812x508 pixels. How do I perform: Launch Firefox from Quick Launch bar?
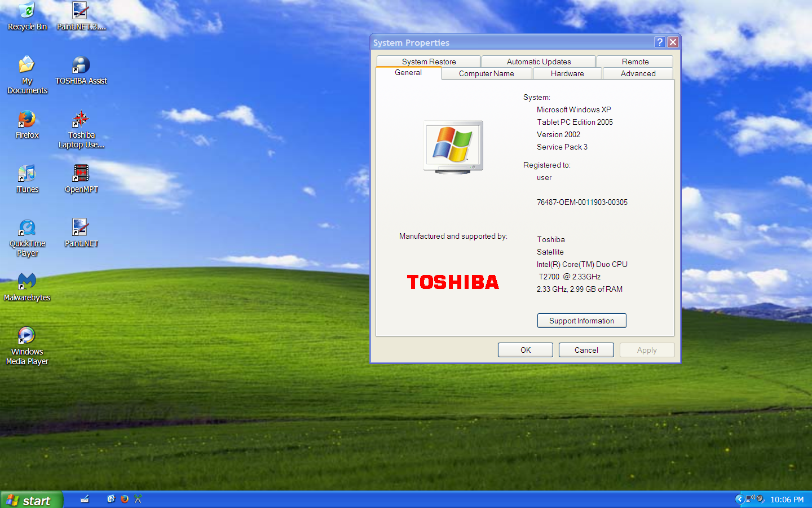pos(125,499)
